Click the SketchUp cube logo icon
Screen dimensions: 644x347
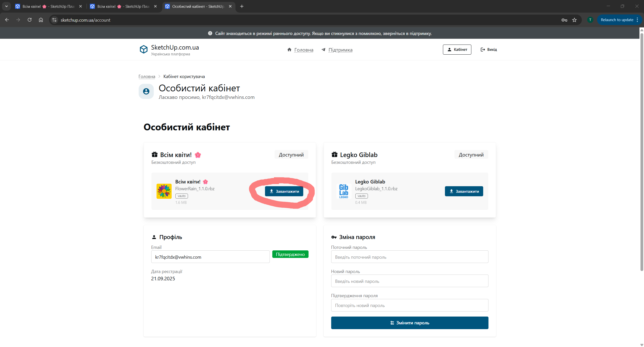coord(143,49)
